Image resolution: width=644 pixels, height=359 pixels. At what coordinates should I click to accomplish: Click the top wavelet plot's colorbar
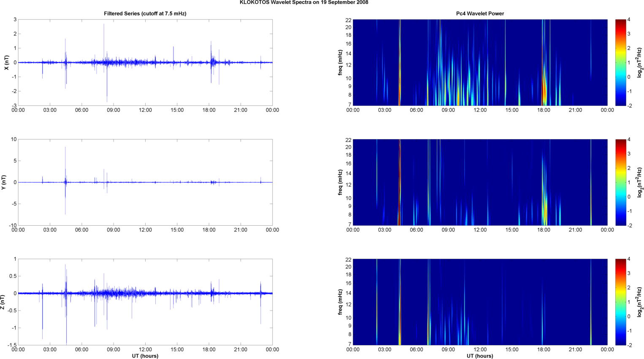pos(620,62)
